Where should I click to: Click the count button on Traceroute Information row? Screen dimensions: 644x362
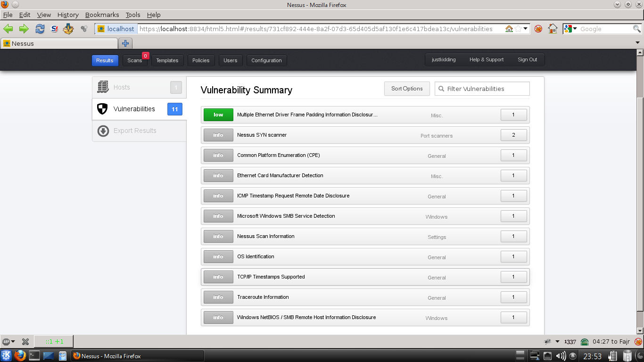point(513,297)
